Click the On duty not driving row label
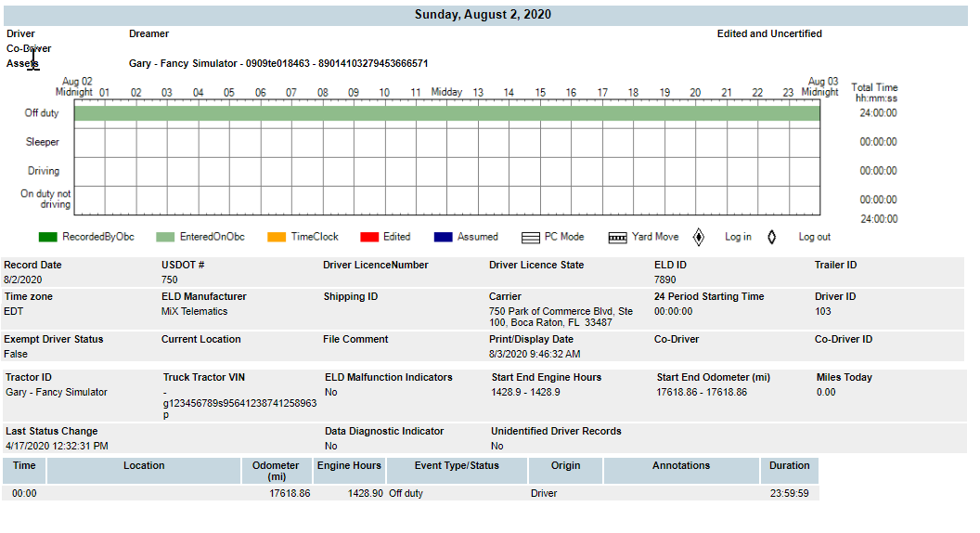The width and height of the screenshot is (980, 533). (45, 199)
